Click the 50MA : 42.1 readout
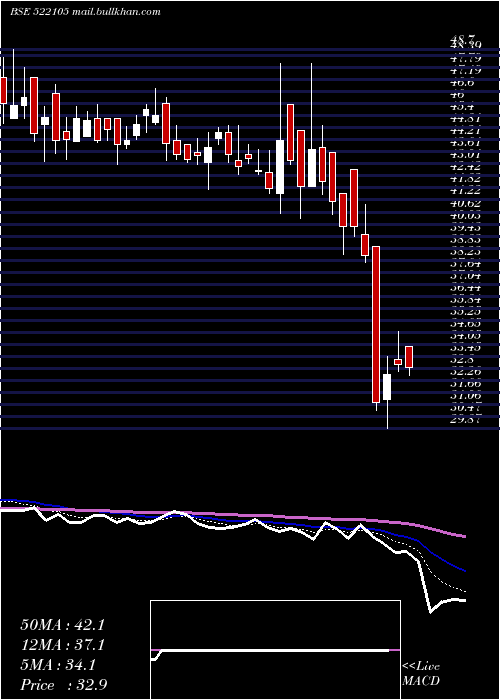500x700 pixels. point(62,625)
